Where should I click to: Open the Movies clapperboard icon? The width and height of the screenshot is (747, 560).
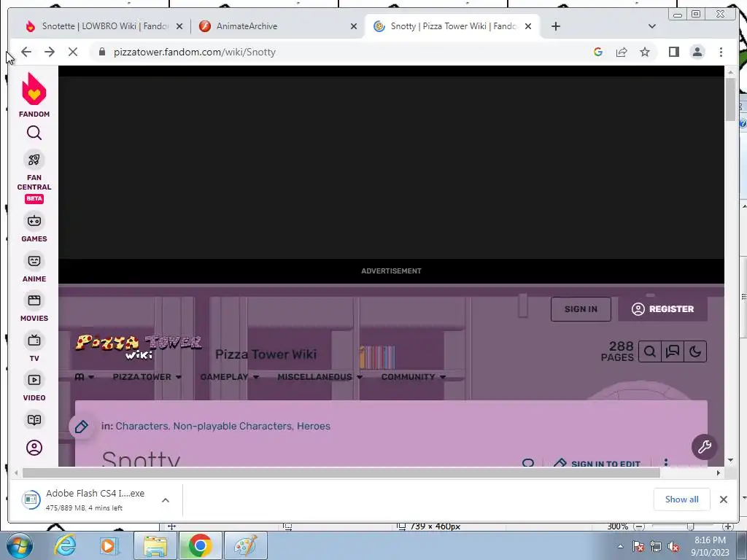(34, 300)
